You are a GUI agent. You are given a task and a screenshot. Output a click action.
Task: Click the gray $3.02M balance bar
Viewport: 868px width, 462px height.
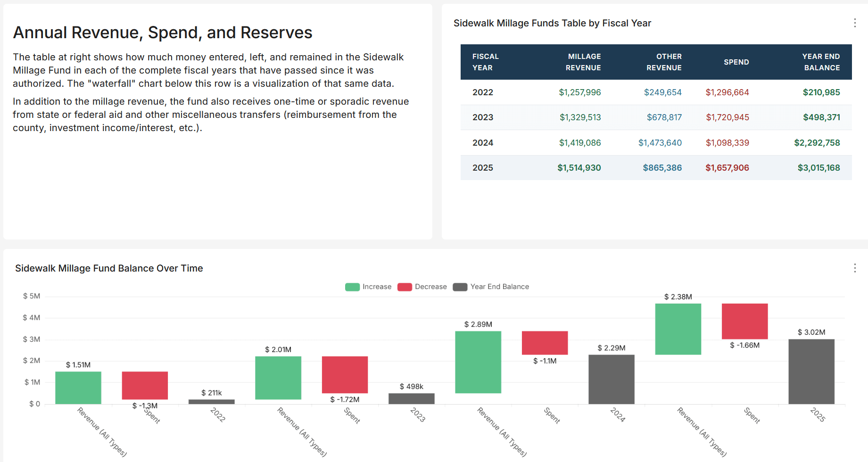[x=811, y=371]
